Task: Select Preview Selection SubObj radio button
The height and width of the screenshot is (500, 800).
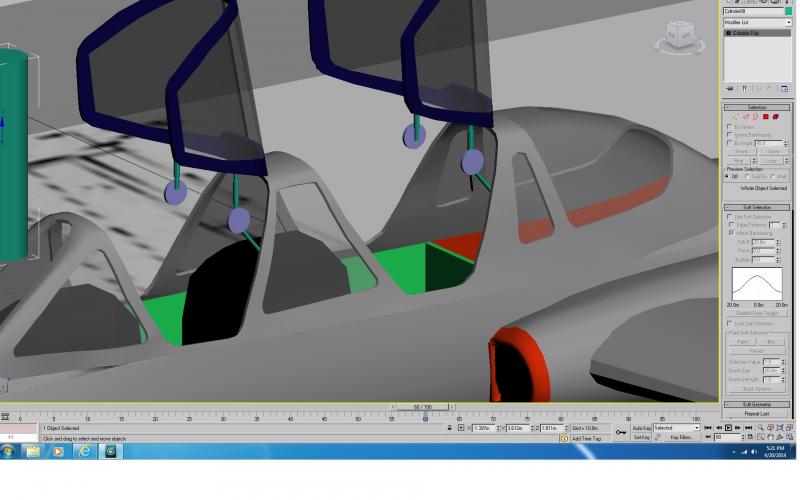Action: (748, 177)
